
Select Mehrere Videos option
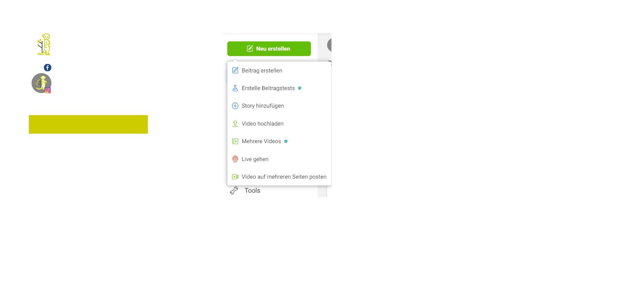coord(279,141)
